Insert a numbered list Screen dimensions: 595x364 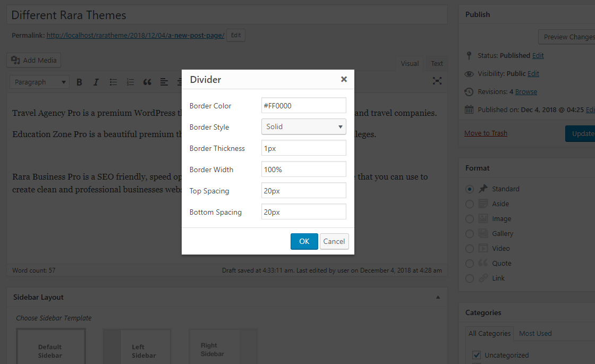tap(130, 82)
